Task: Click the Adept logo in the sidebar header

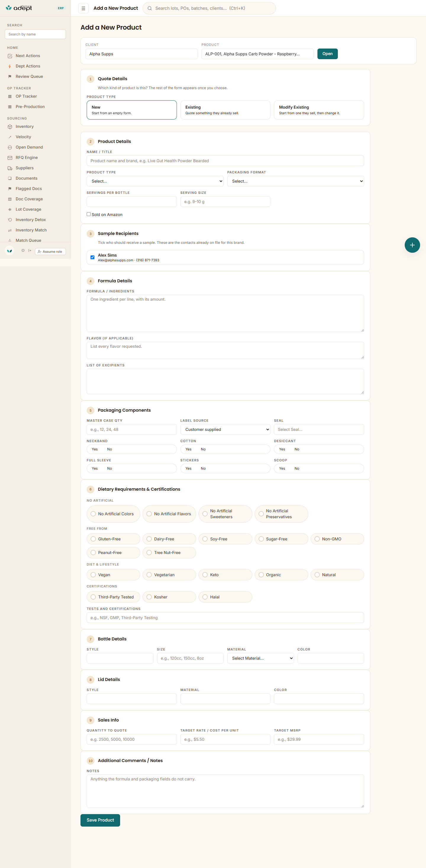Action: coord(19,8)
